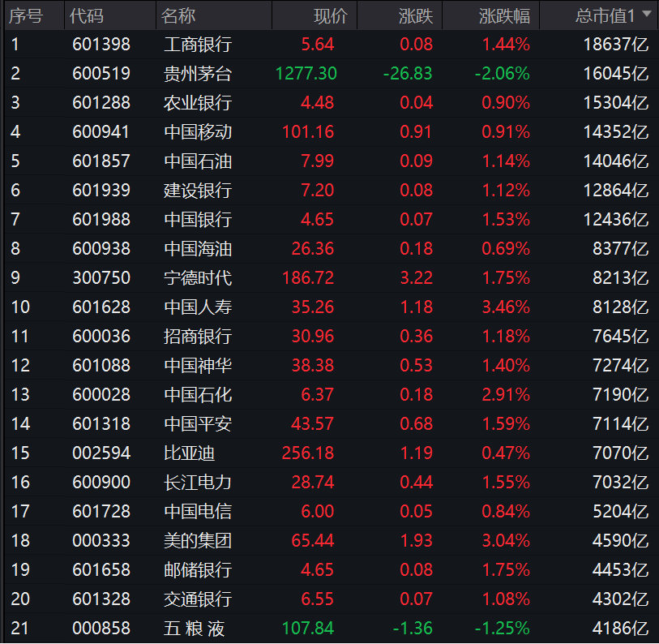Click stock code 600036

coord(101,336)
